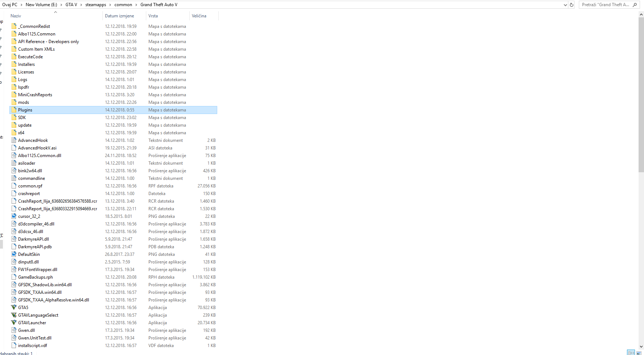The height and width of the screenshot is (355, 644).
Task: Click the installscript.vdf file icon
Action: point(14,345)
